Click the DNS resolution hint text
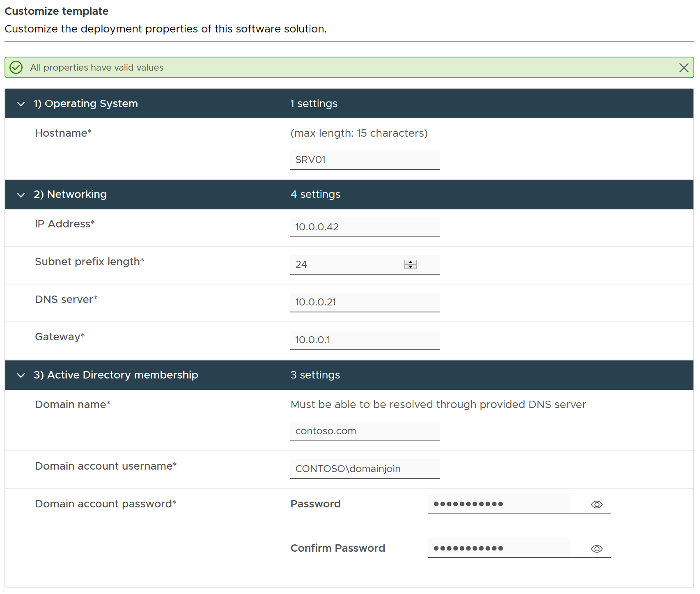Image resolution: width=700 pixels, height=594 pixels. click(438, 404)
